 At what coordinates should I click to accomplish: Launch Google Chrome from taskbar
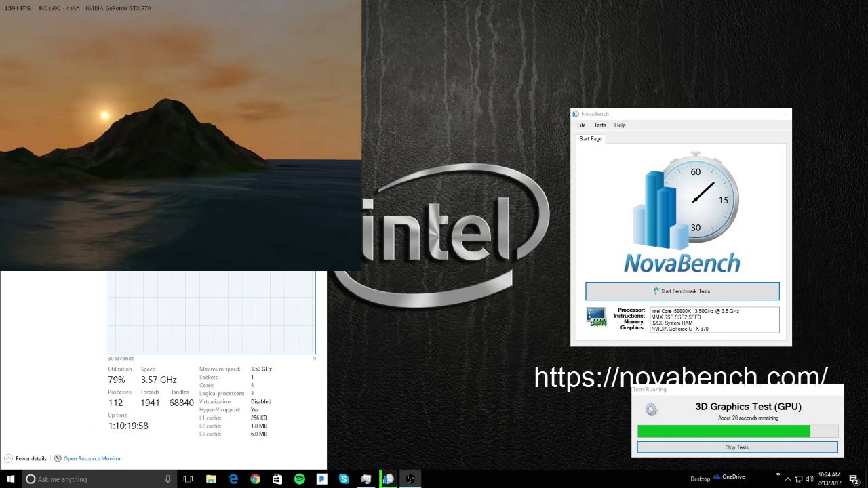(255, 479)
